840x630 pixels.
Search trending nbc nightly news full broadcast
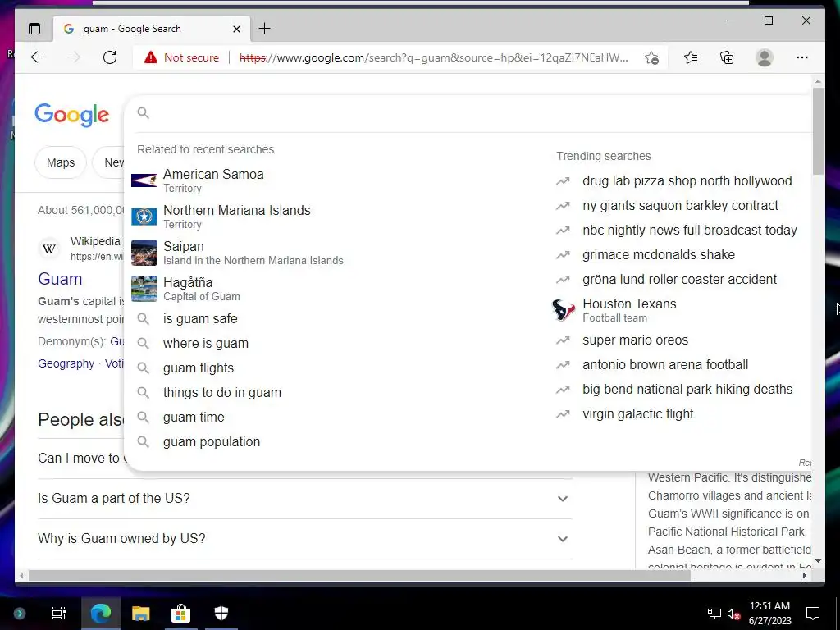click(689, 231)
